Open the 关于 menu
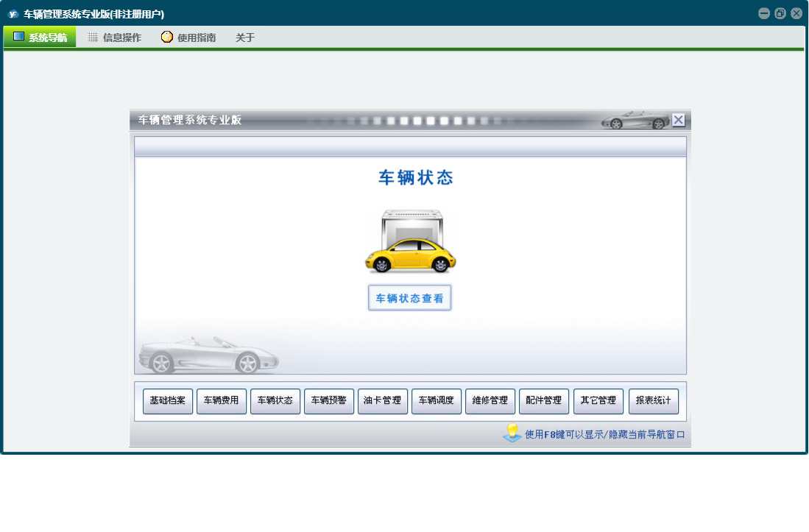Image resolution: width=809 pixels, height=532 pixels. (245, 38)
